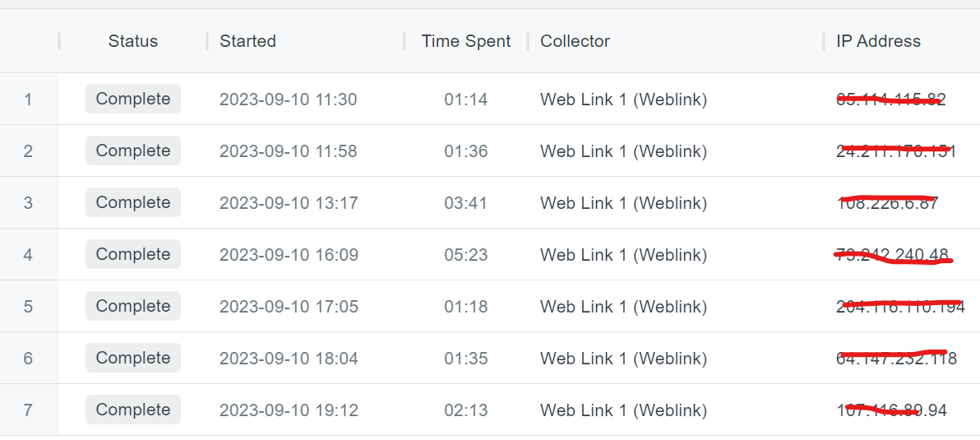
Task: Sort by the Status column header
Action: (132, 41)
